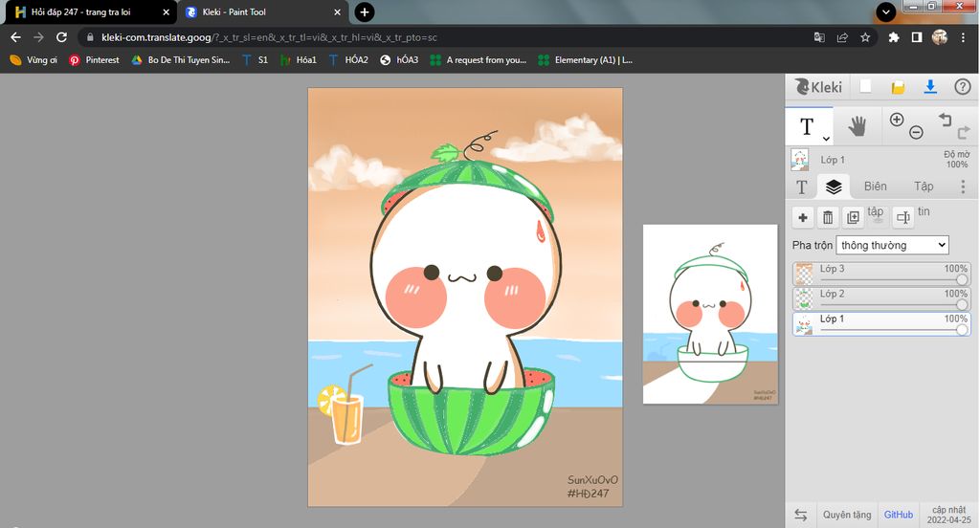Open the Chrome profile avatar

point(940,37)
